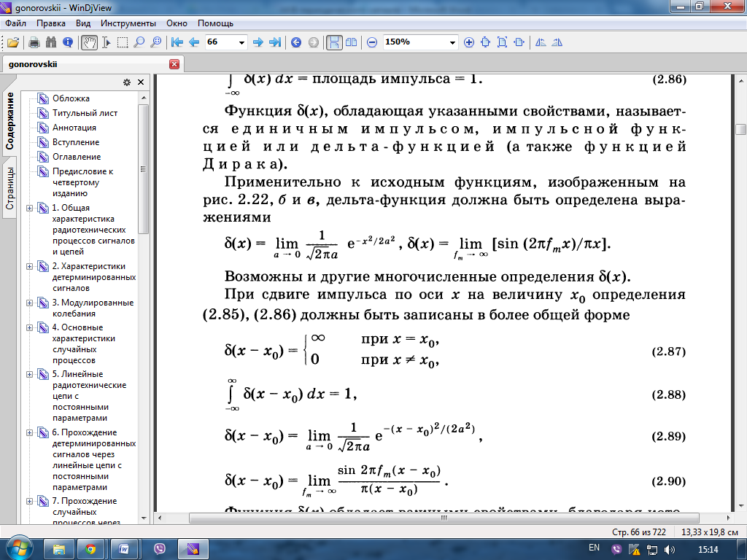The height and width of the screenshot is (560, 747).
Task: Open Find with the binoculars icon
Action: click(51, 42)
